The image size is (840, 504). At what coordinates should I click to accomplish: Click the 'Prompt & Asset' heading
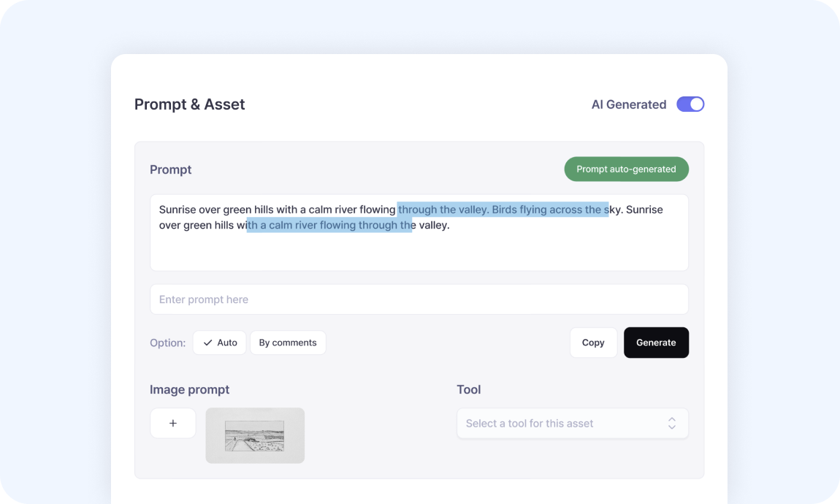(x=189, y=104)
